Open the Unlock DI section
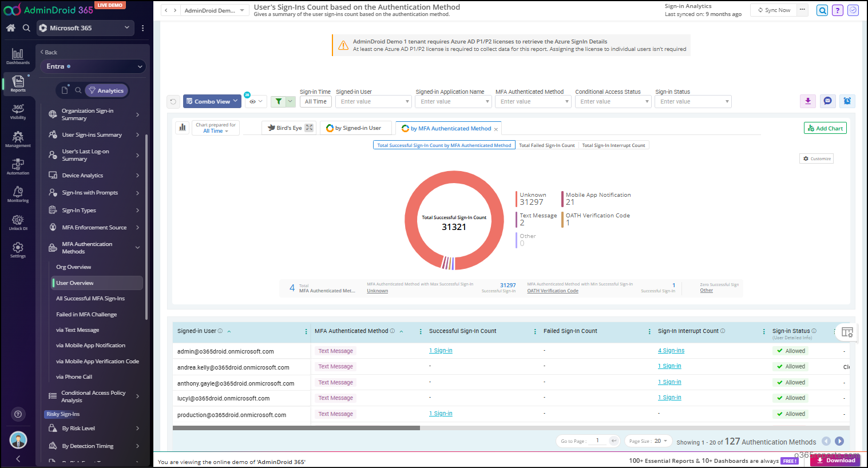Image resolution: width=868 pixels, height=468 pixels. pyautogui.click(x=18, y=222)
